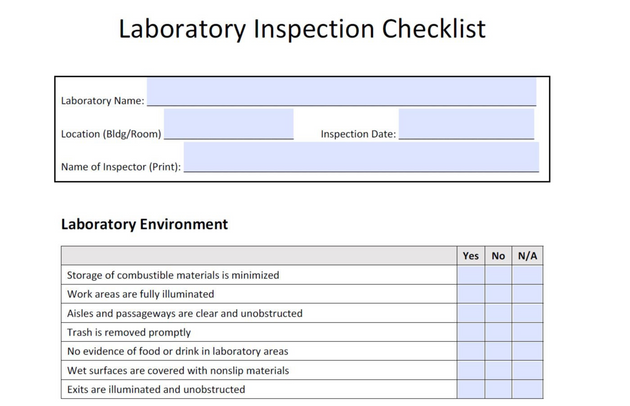
Task: Mark N/A for no evidence of food or drink
Action: click(x=528, y=351)
